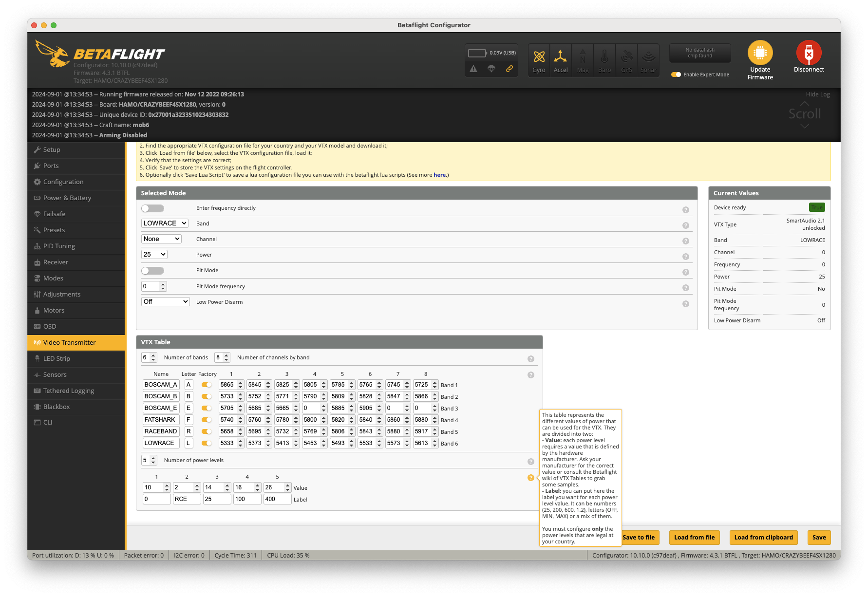868x596 pixels.
Task: Open help icon for Power setting
Action: 686,257
